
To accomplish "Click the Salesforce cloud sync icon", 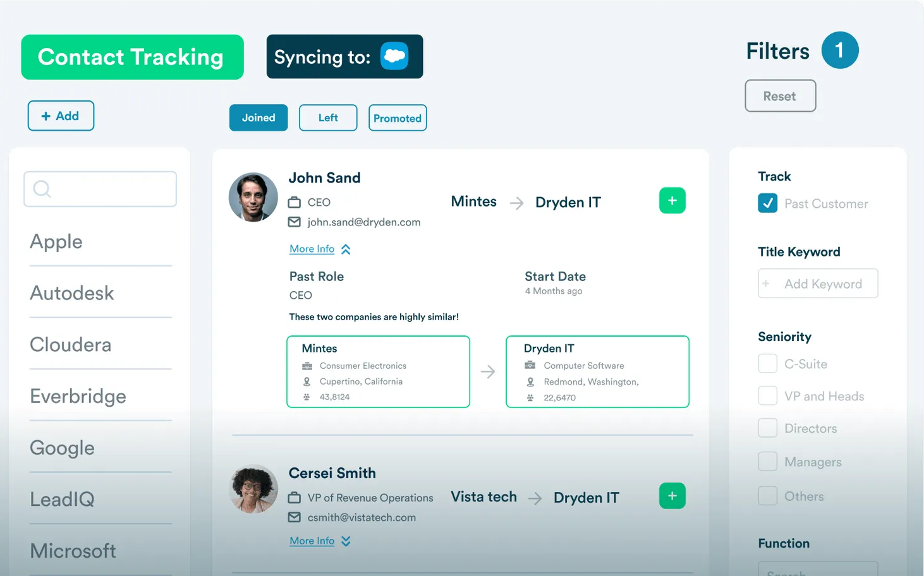I will (394, 56).
